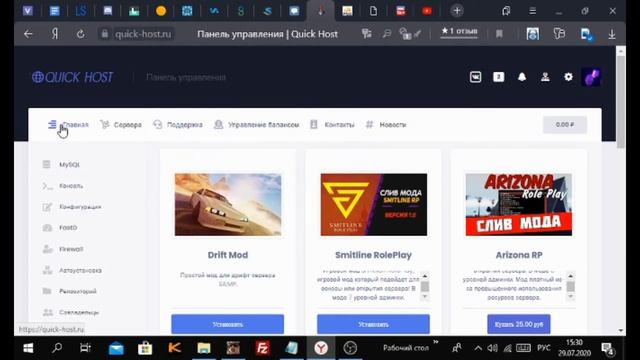Click the РУС language indicator
Viewport: 640px width, 360px height.
543,348
